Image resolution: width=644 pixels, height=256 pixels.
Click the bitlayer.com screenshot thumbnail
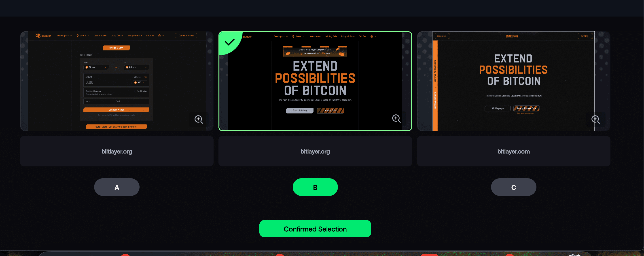tap(513, 81)
